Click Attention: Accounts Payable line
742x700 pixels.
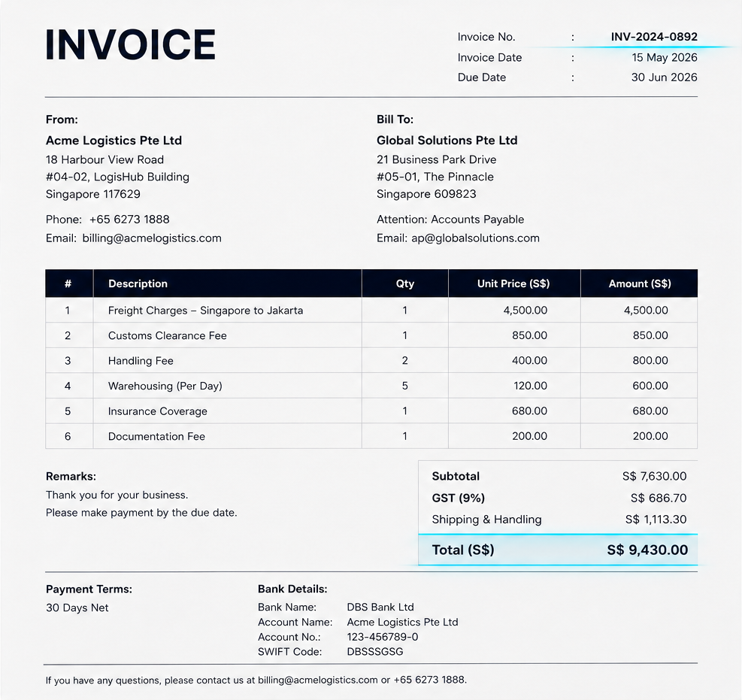pos(450,219)
